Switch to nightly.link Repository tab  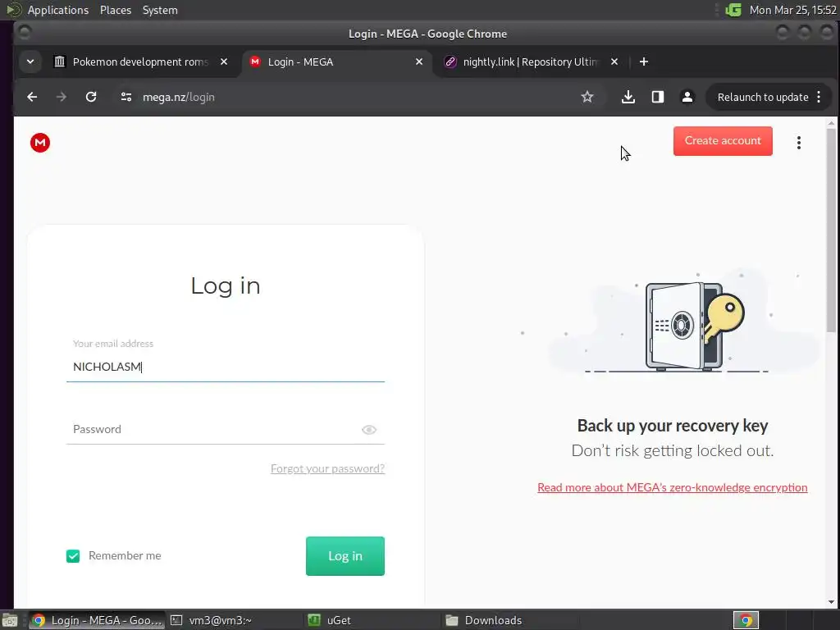click(x=531, y=62)
